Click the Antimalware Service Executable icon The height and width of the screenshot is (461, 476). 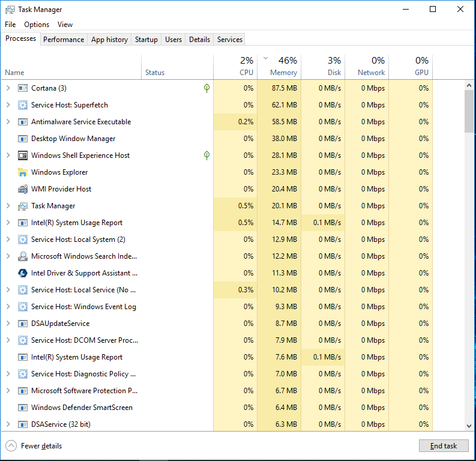point(22,122)
